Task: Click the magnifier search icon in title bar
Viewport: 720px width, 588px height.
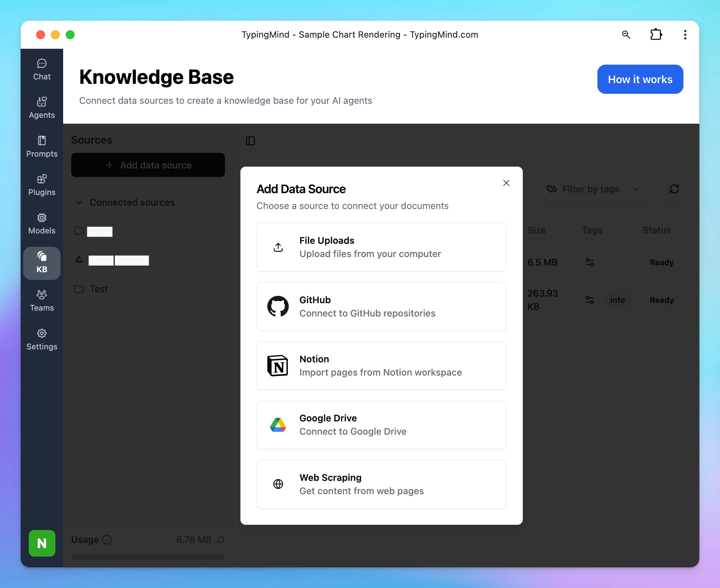Action: pos(626,35)
